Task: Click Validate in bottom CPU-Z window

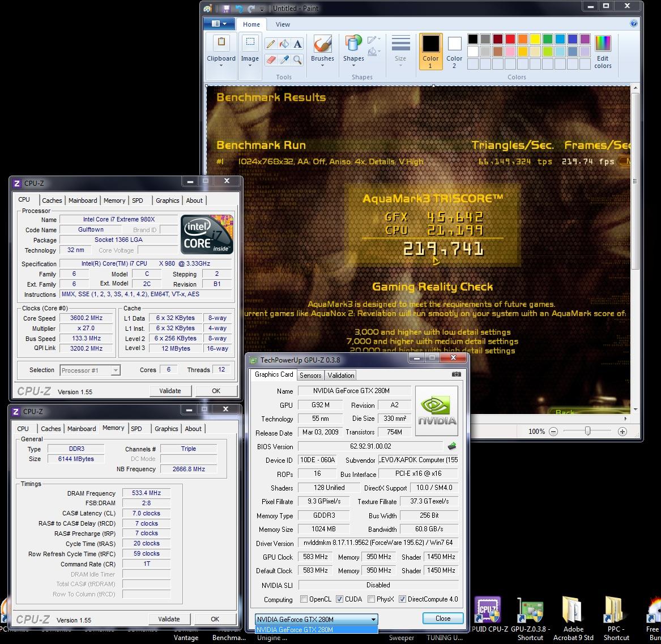Action: [169, 619]
